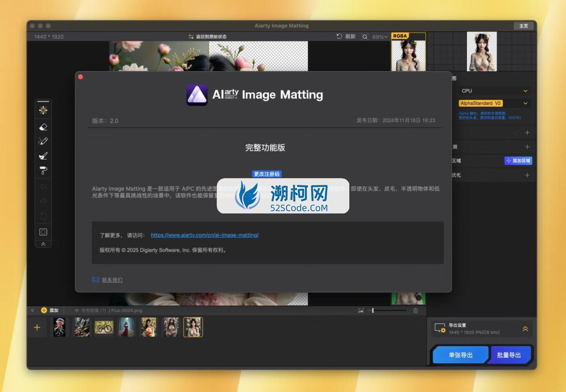Click the yellow 添加 plus icon
Viewport: 566px width, 392px height.
[x=44, y=310]
